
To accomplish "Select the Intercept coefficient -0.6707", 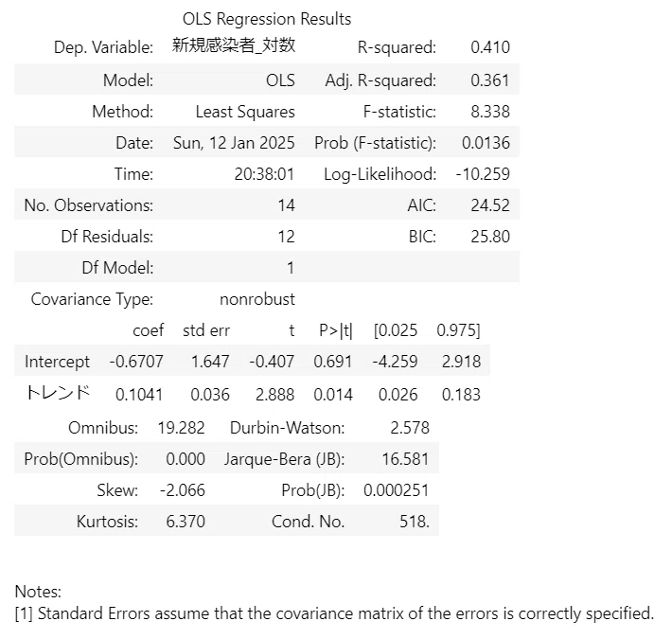I will [x=136, y=362].
